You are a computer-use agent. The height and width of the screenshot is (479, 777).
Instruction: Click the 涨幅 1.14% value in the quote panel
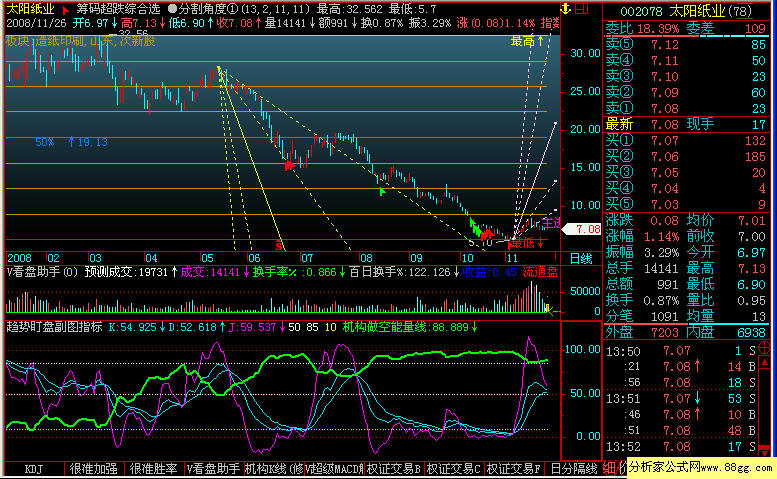(662, 236)
